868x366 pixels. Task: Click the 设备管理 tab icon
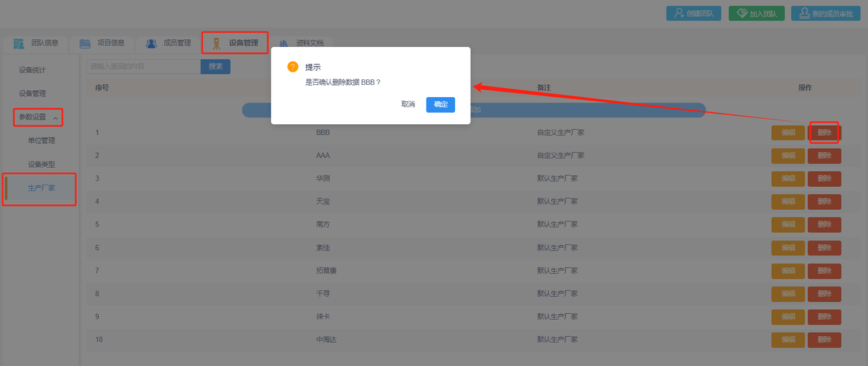[x=216, y=43]
